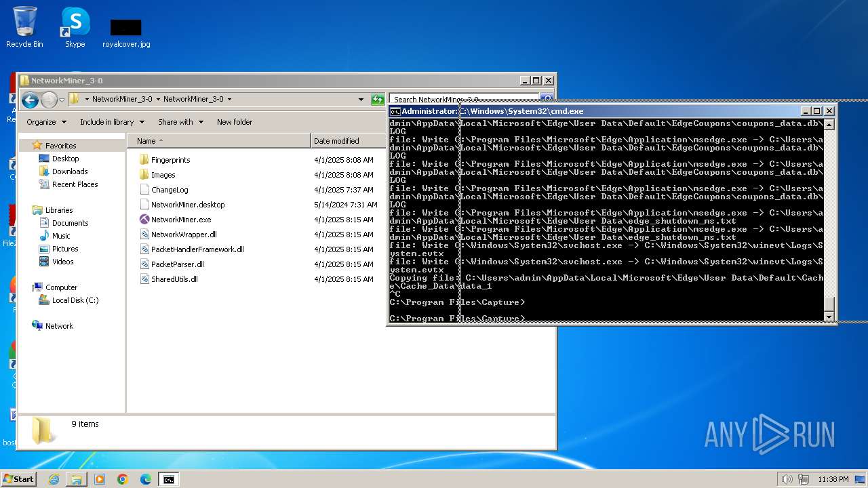868x488 pixels.
Task: Select the Images folder icon
Action: [x=144, y=175]
